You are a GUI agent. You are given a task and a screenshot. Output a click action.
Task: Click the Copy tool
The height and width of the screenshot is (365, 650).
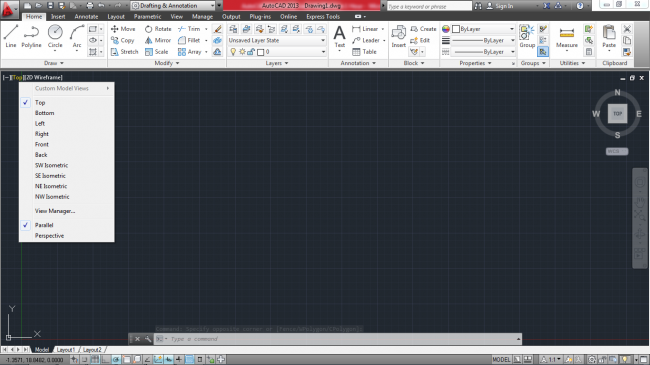point(123,40)
